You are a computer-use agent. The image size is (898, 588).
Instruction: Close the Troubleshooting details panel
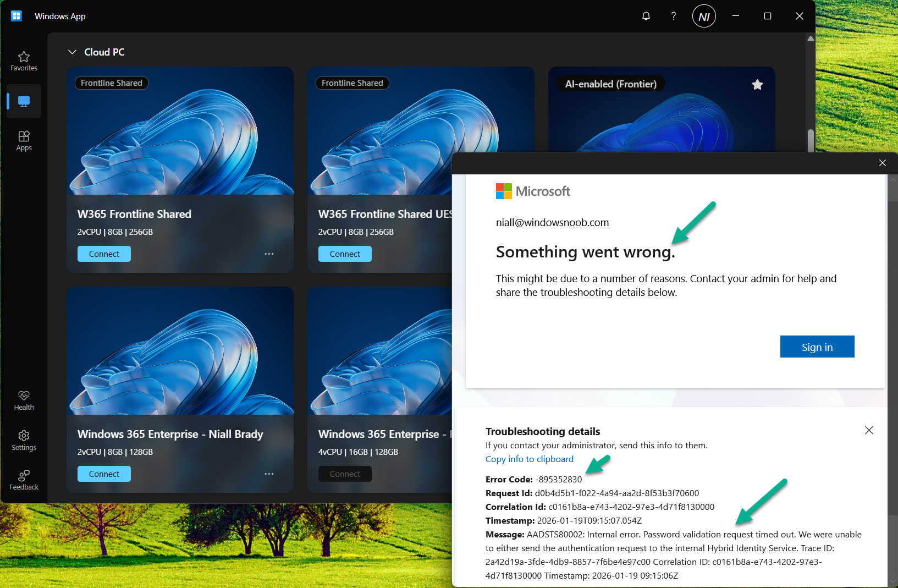pos(869,430)
